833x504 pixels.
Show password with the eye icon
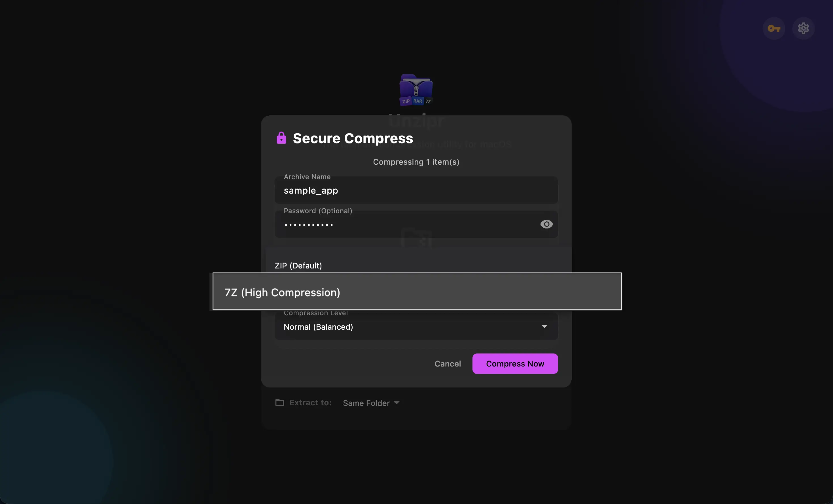pos(546,224)
